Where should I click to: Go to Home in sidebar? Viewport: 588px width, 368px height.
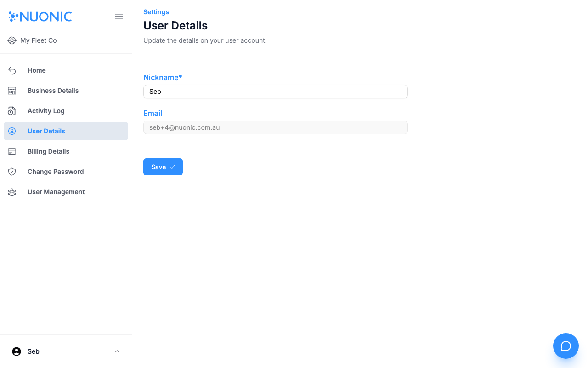(66, 70)
